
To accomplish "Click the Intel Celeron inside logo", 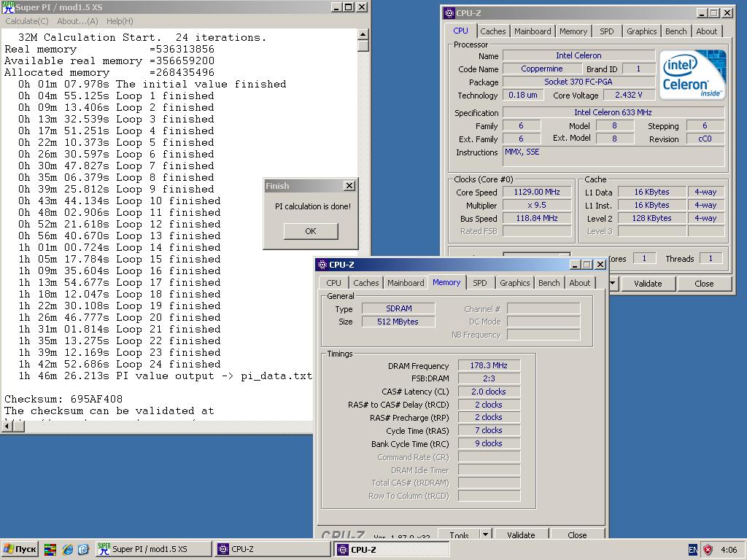I will click(693, 75).
